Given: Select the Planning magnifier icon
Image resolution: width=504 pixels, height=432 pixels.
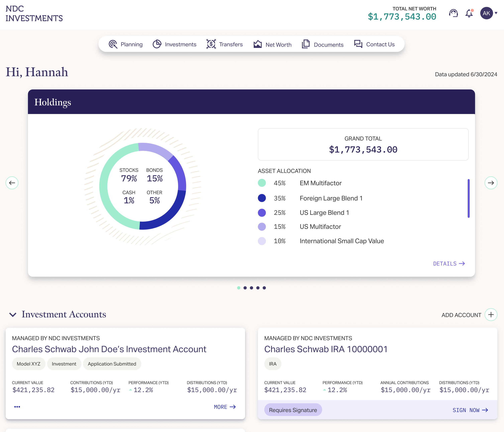Looking at the screenshot, I should point(113,44).
